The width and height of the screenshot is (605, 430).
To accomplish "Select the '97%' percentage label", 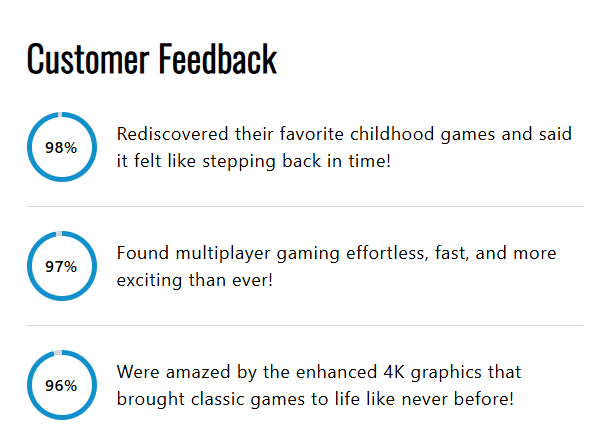I will pos(61,266).
